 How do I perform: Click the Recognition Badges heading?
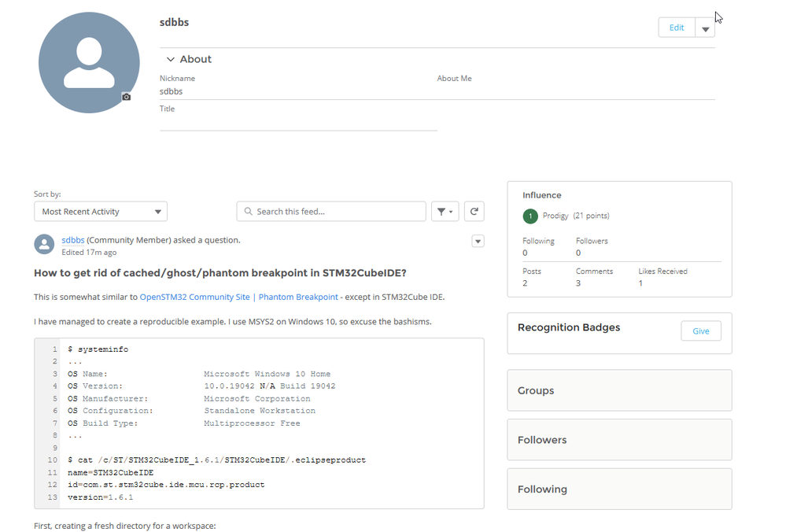pos(569,327)
